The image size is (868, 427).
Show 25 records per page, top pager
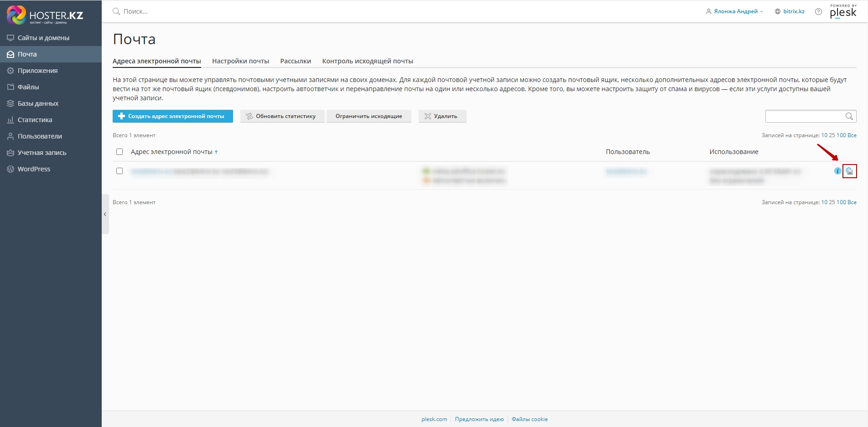[x=832, y=135]
